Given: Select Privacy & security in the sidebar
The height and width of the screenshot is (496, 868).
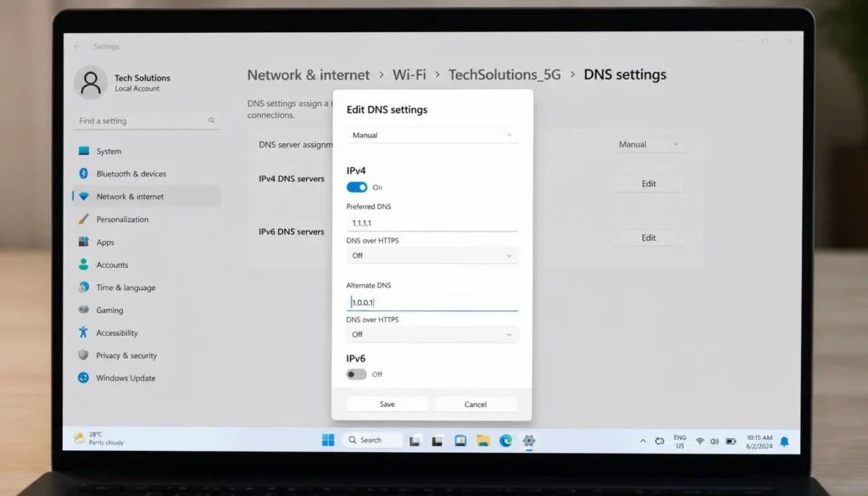Looking at the screenshot, I should (147, 355).
